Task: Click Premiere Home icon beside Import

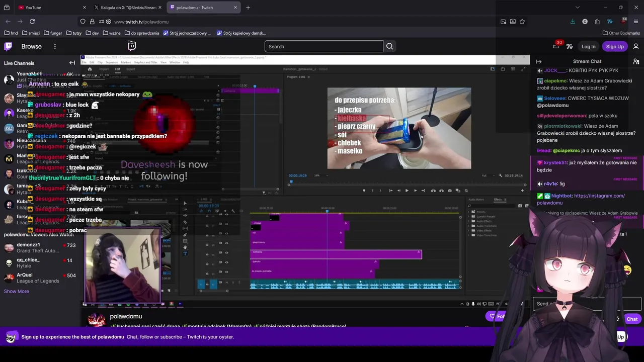Action: coord(90,69)
